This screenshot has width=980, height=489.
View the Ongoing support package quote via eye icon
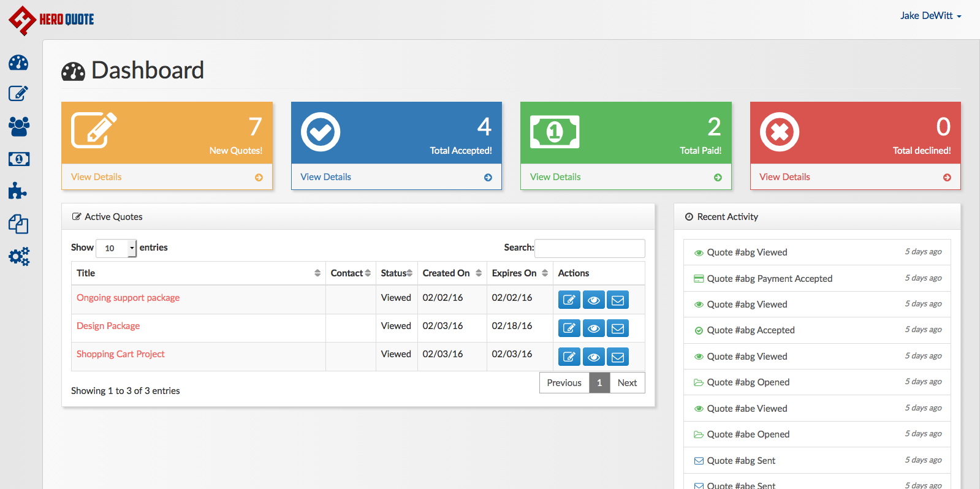coord(593,300)
